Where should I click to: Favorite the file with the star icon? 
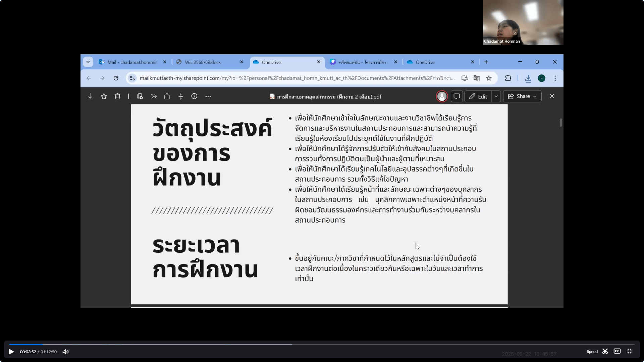pyautogui.click(x=104, y=97)
